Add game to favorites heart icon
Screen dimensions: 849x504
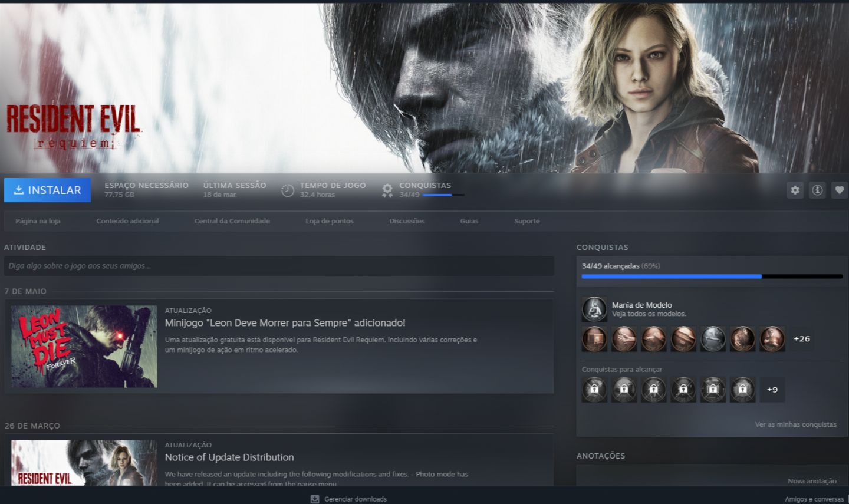[840, 190]
